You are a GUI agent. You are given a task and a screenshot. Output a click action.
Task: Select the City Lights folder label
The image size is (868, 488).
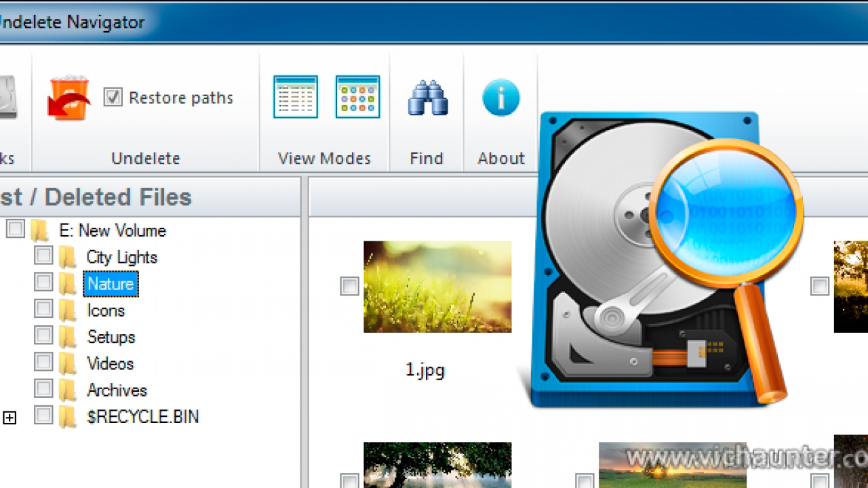coord(122,258)
